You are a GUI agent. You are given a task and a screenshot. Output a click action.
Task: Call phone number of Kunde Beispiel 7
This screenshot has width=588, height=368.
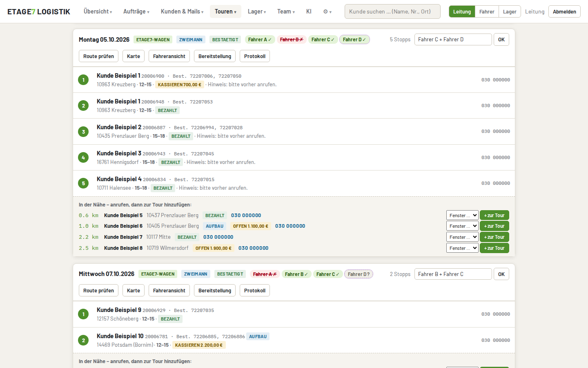pos(218,237)
